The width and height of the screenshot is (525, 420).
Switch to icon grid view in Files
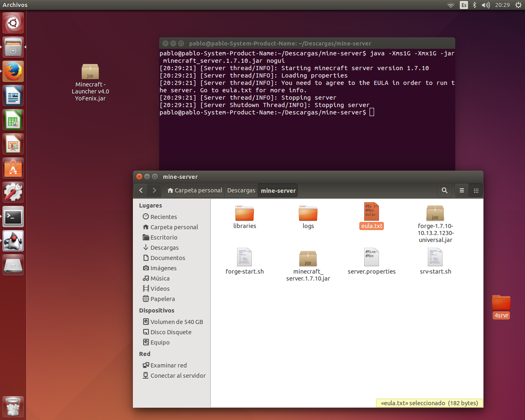click(x=476, y=190)
